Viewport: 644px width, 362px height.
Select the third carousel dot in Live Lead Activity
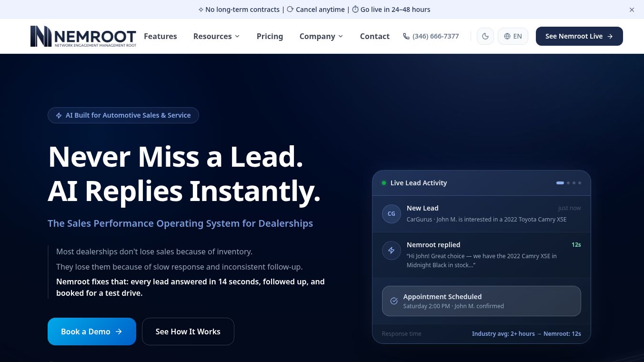pos(574,183)
